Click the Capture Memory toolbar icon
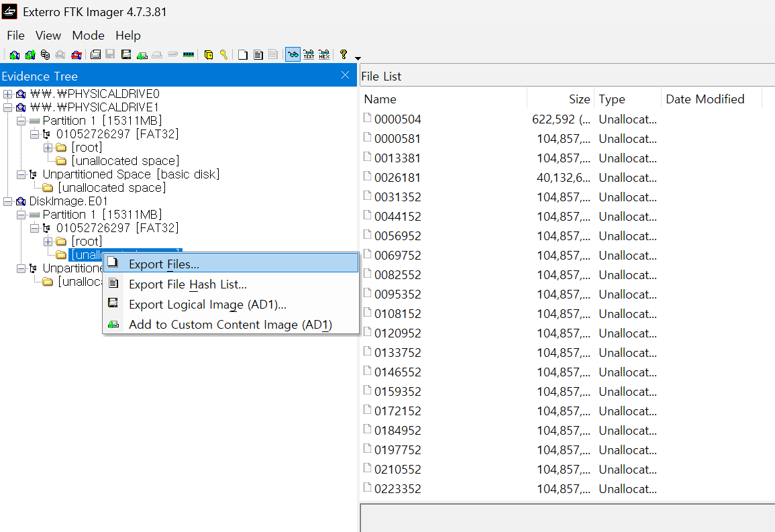 [x=189, y=55]
